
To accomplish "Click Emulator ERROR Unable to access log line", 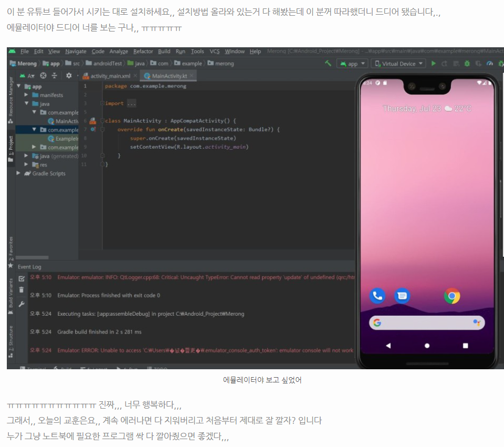I will [205, 350].
